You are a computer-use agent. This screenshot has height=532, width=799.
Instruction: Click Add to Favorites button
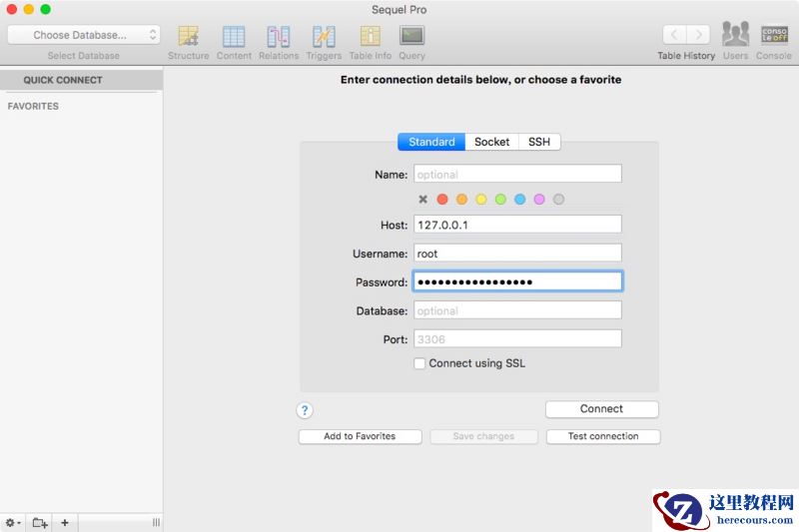pyautogui.click(x=360, y=436)
